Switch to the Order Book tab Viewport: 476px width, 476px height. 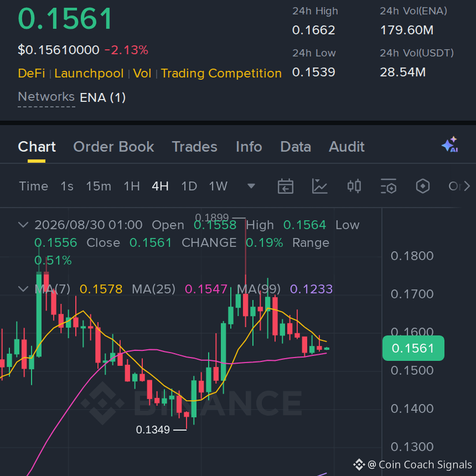(x=114, y=147)
